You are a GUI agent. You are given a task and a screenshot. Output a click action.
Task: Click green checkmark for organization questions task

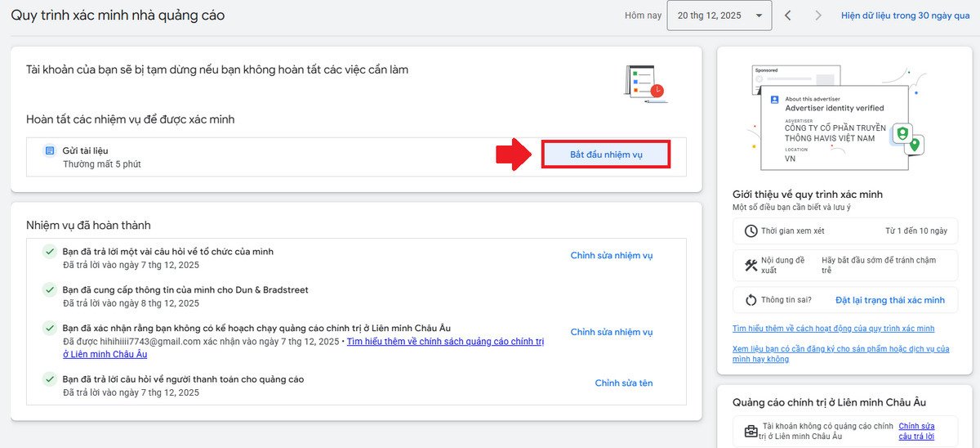pos(50,252)
